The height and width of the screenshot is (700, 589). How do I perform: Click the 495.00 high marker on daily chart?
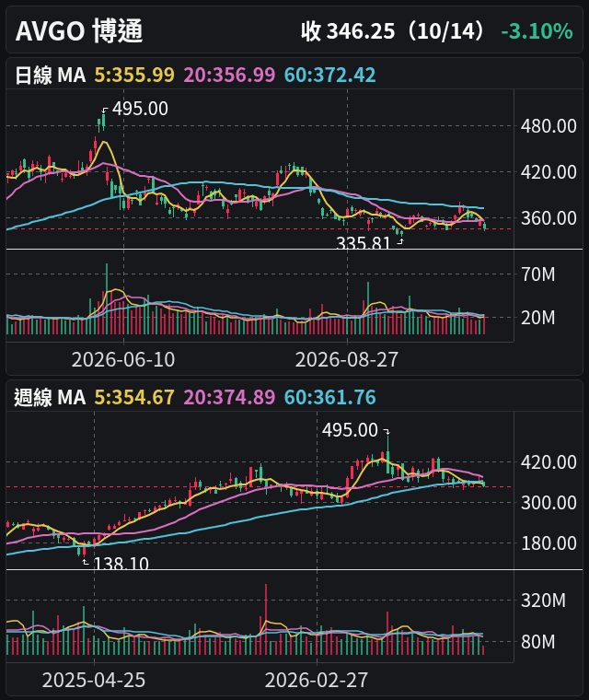click(140, 109)
